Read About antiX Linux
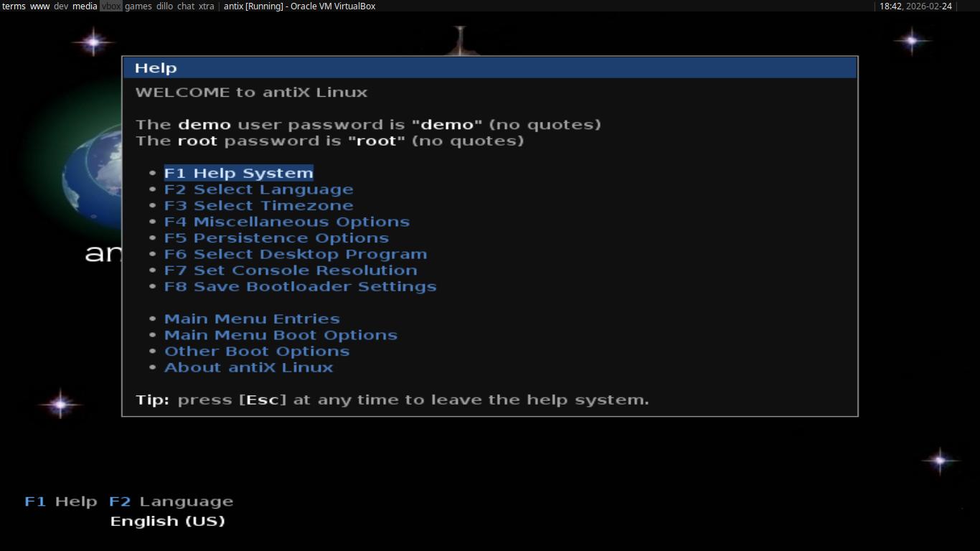980x551 pixels. 248,367
